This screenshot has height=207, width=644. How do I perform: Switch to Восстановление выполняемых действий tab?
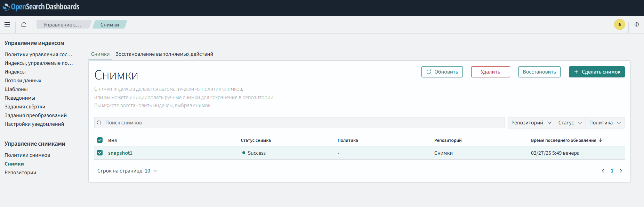click(x=164, y=54)
